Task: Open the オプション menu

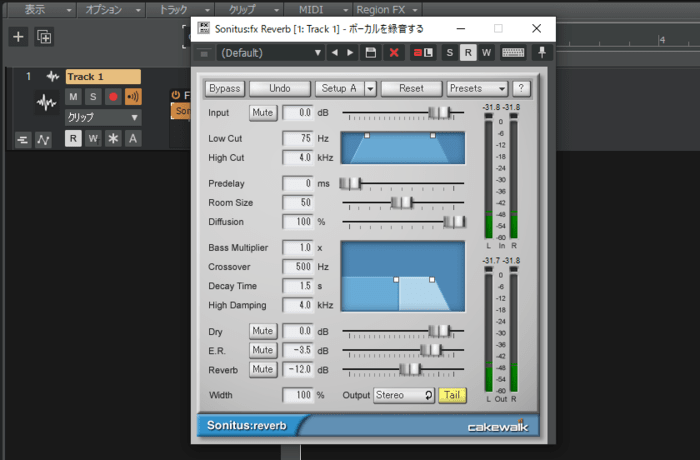Action: pyautogui.click(x=111, y=9)
